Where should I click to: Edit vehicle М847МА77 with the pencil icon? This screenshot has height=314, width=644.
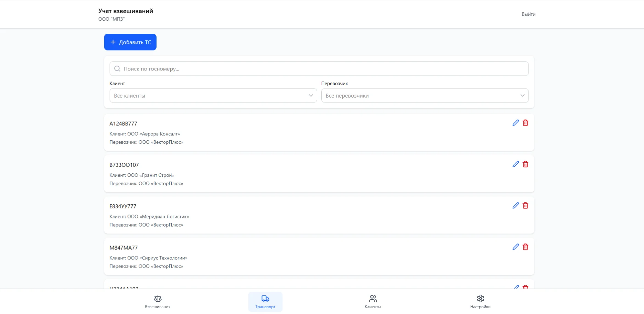click(515, 247)
